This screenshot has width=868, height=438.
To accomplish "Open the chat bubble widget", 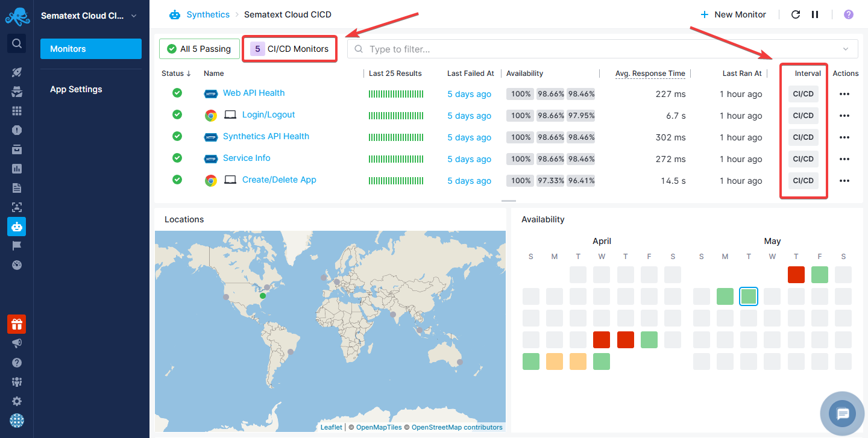I will pyautogui.click(x=843, y=413).
